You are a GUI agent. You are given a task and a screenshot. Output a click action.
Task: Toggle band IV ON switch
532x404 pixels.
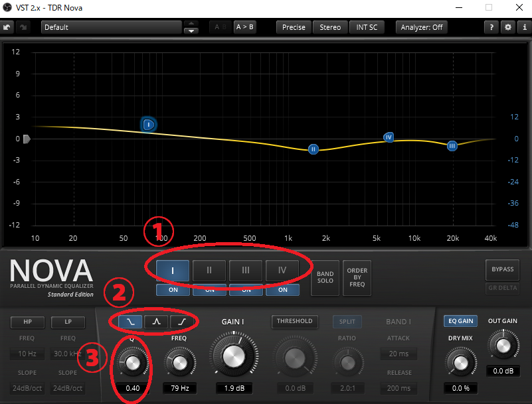pos(283,290)
